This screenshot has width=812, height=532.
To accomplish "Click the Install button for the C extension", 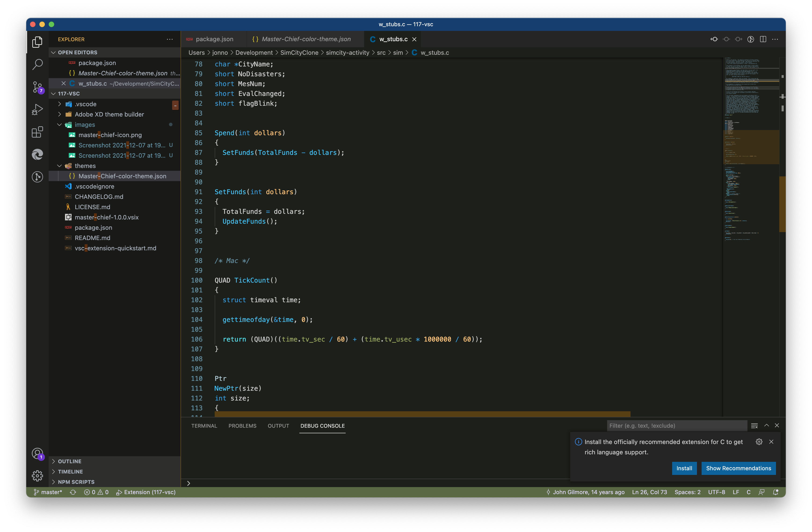I will click(684, 468).
